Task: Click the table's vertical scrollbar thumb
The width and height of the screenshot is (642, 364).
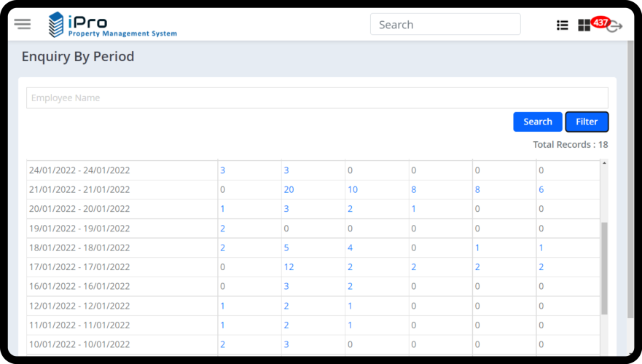Action: [x=604, y=268]
